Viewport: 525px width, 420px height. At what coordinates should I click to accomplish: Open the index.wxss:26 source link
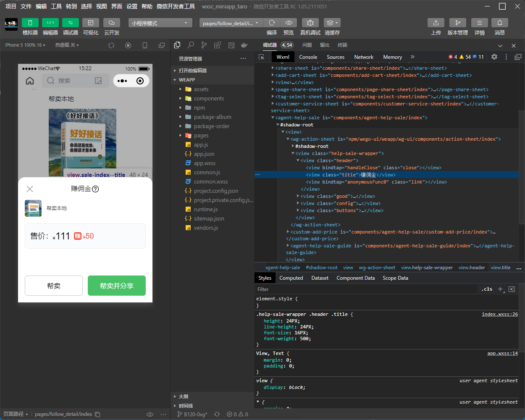point(500,314)
